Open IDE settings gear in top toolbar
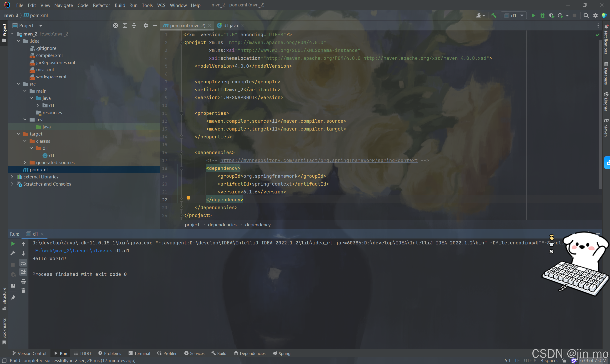The image size is (610, 364). click(x=595, y=15)
